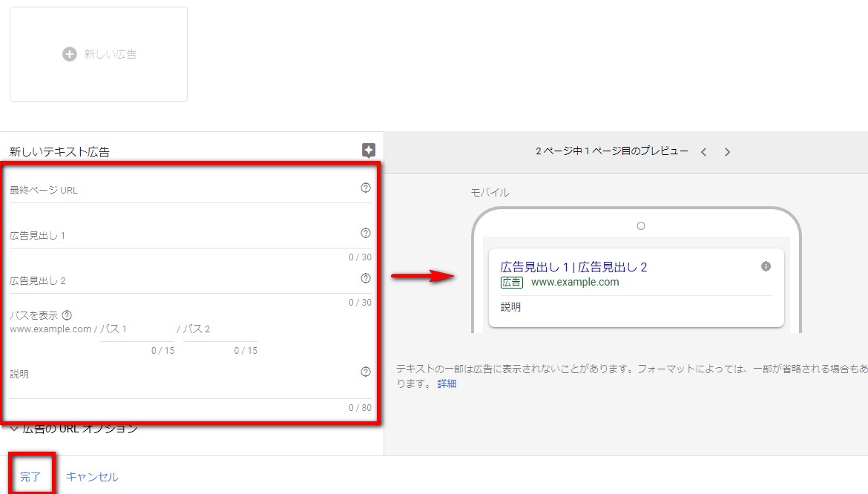Click the パス 1 path input

pos(137,330)
